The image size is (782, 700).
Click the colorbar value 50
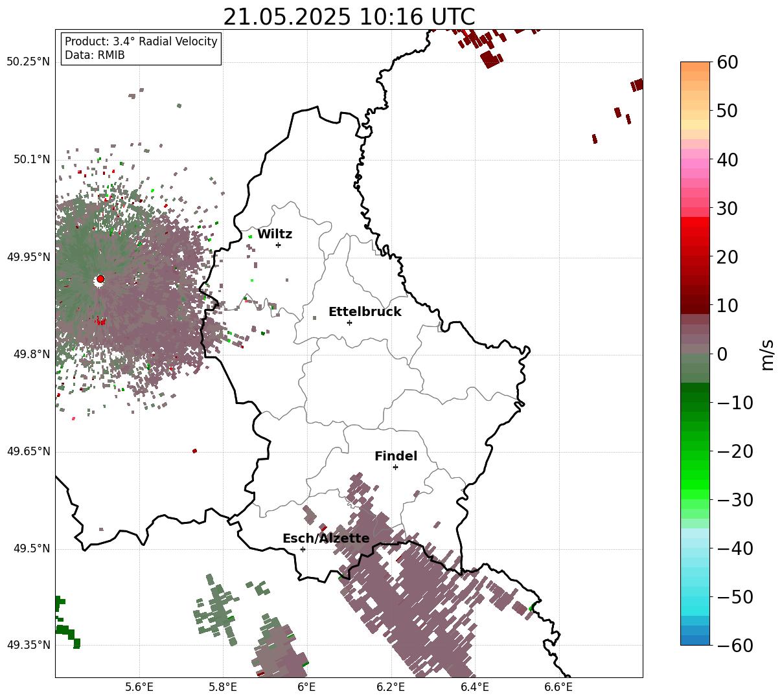coord(728,111)
